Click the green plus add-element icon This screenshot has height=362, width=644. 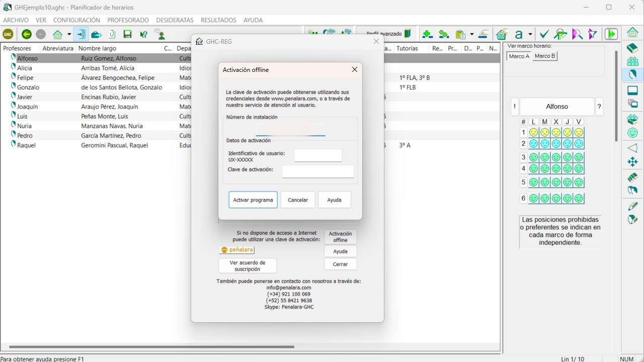click(428, 34)
